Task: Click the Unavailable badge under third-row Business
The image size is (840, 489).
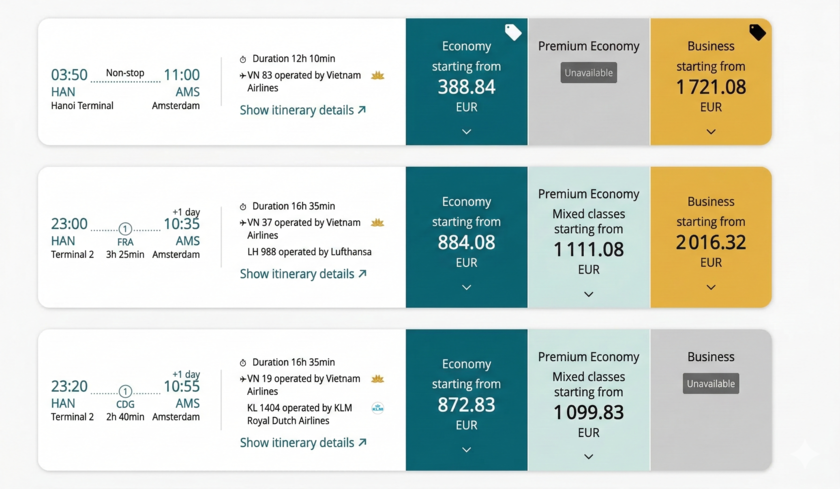Action: coord(711,384)
